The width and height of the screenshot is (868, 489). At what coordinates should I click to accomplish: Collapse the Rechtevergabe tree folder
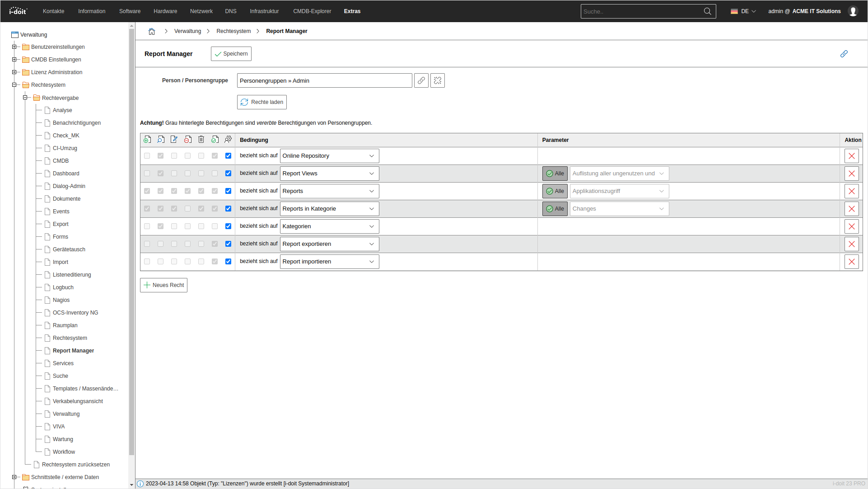pos(25,98)
